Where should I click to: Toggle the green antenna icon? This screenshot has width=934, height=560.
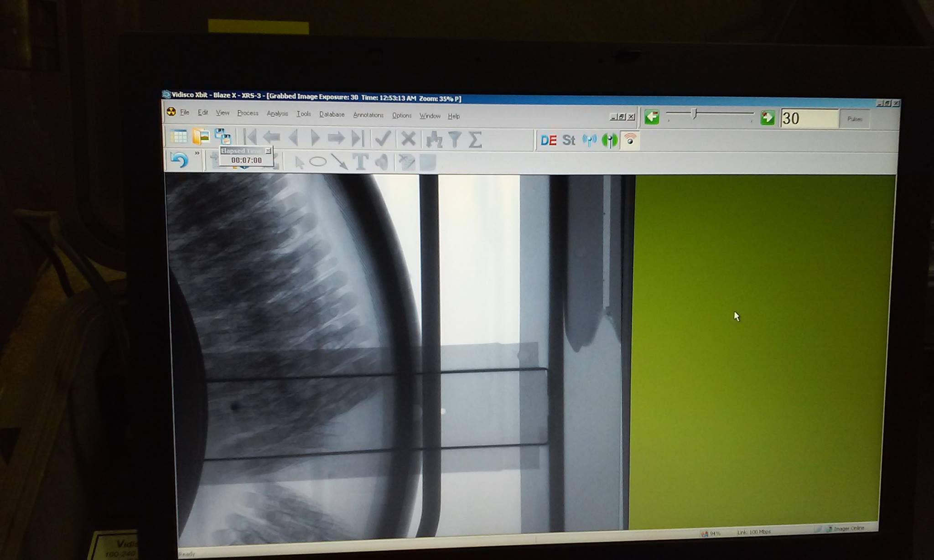tap(610, 140)
